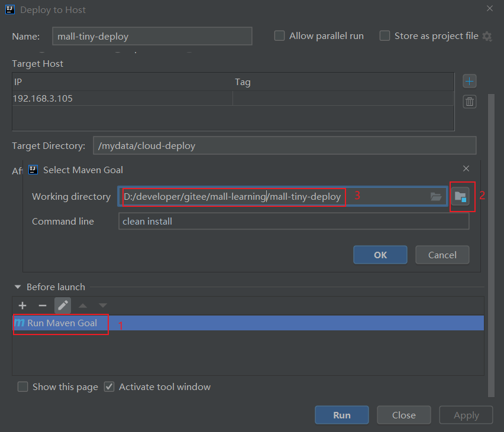Enable the Show this page option
This screenshot has width=504, height=432.
[23, 387]
